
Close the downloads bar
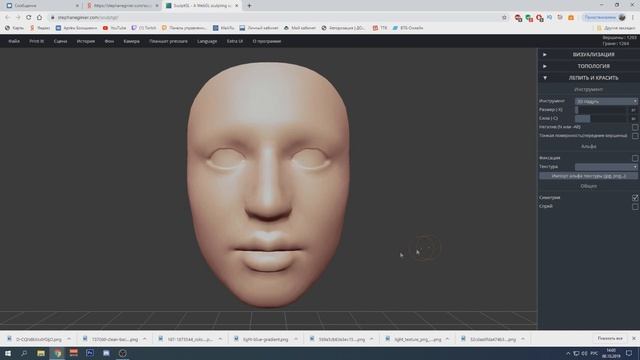[x=634, y=338]
